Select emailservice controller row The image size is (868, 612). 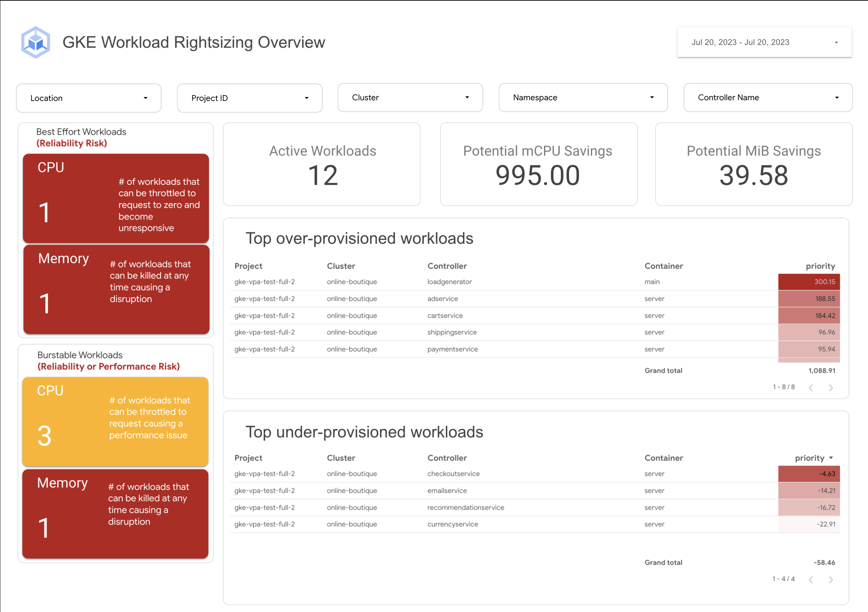click(447, 491)
